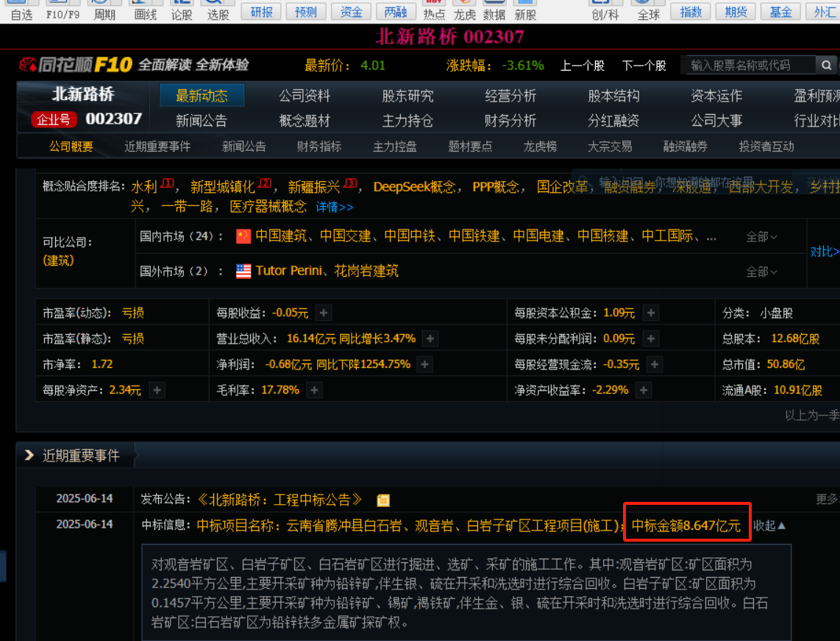Open the 主力持仓 tab

point(407,121)
